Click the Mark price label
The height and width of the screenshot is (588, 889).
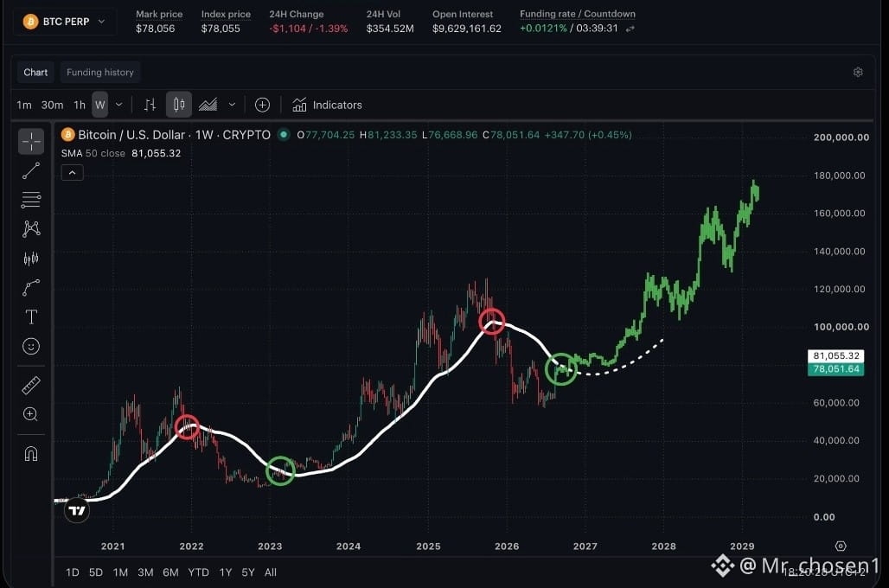pos(159,14)
